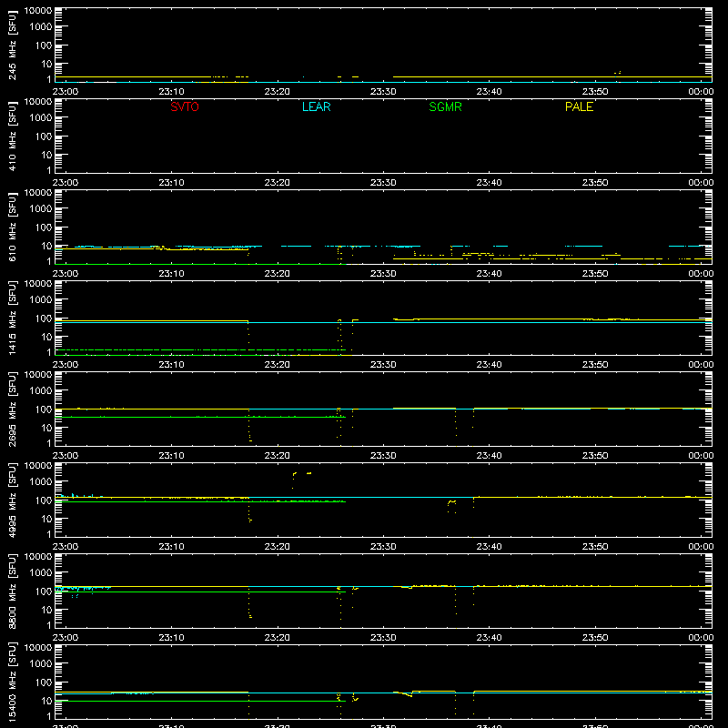Click the yellow PALE station legend label
Image resolution: width=728 pixels, height=728 pixels.
[x=579, y=106]
